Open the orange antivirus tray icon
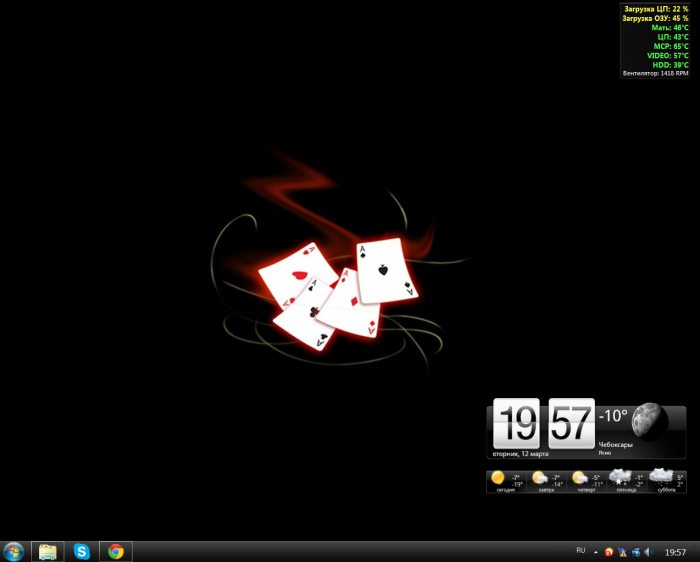This screenshot has width=700, height=562. pyautogui.click(x=609, y=552)
